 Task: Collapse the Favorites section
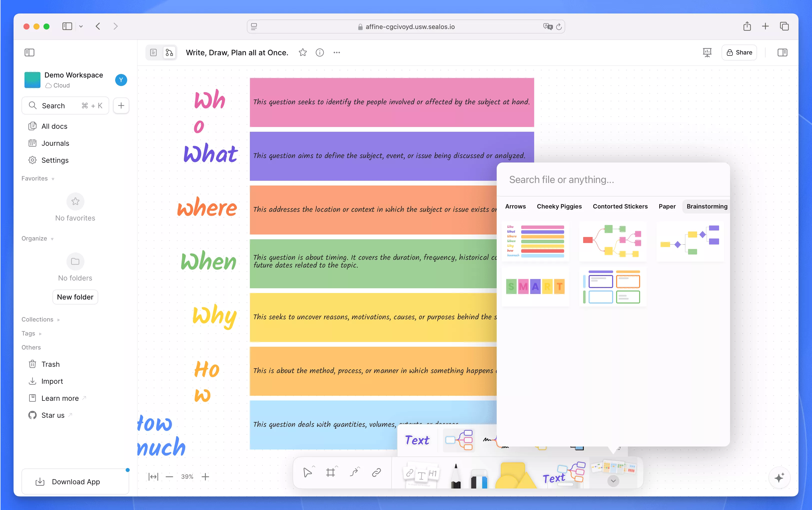tap(52, 179)
